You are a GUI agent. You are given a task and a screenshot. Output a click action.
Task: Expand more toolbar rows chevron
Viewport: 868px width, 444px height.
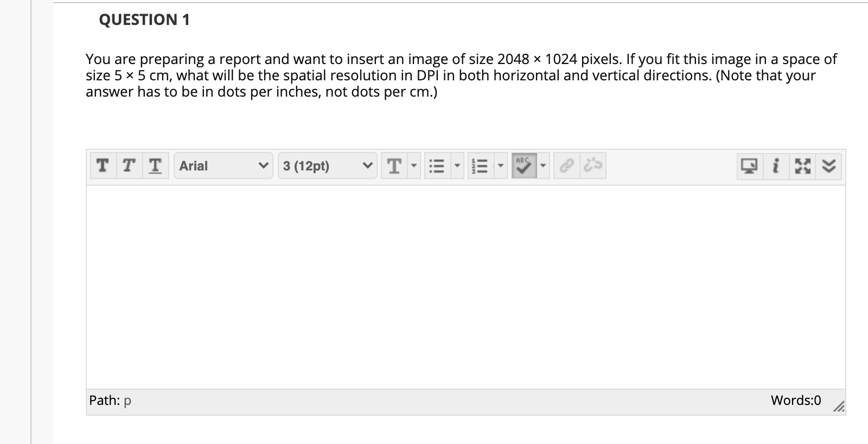pos(829,166)
